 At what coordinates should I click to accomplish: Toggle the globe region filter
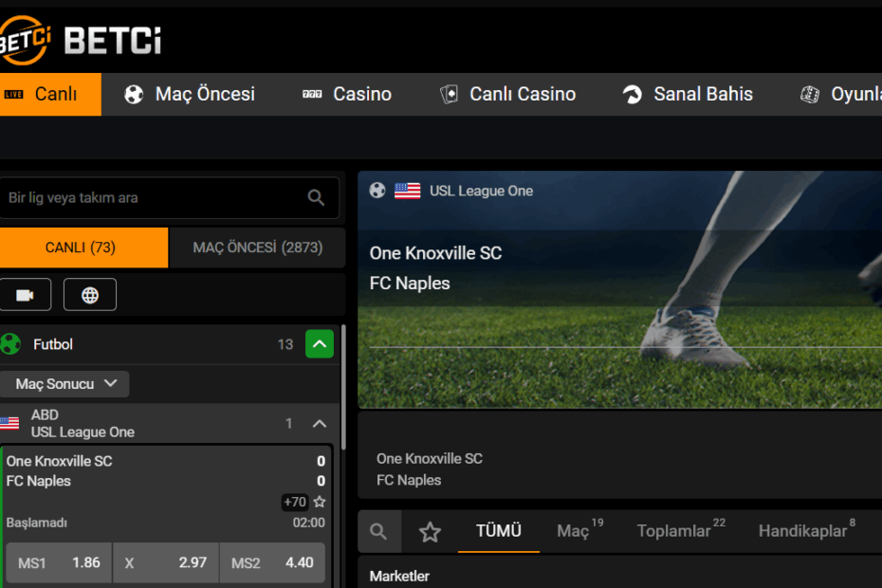(x=90, y=295)
